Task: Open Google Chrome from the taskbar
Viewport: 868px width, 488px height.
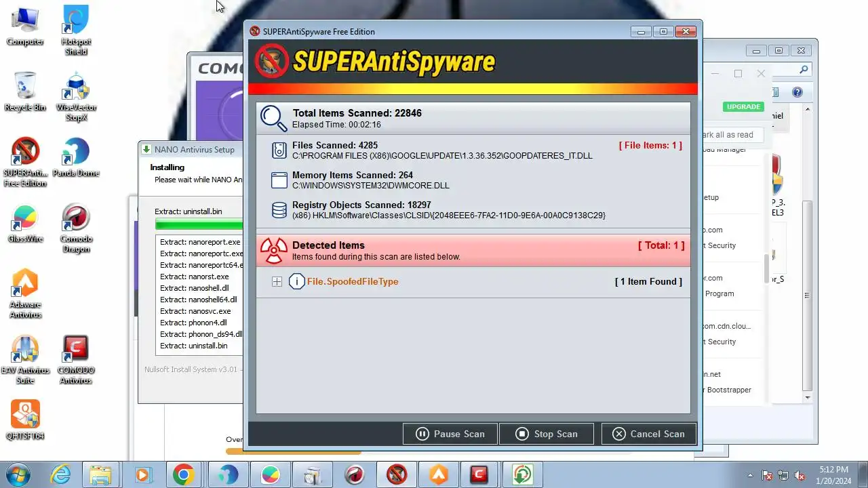Action: pos(183,474)
